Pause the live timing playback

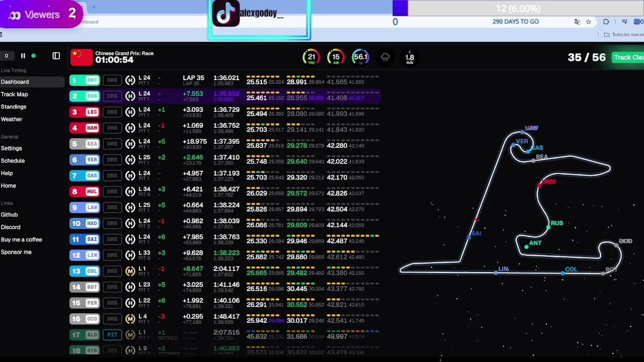point(23,56)
